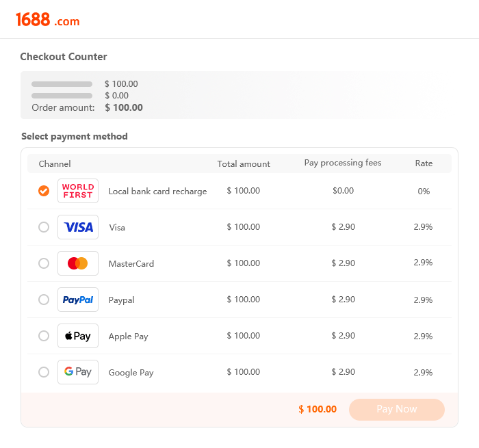Click the Channel column header
The width and height of the screenshot is (479, 448).
[55, 164]
